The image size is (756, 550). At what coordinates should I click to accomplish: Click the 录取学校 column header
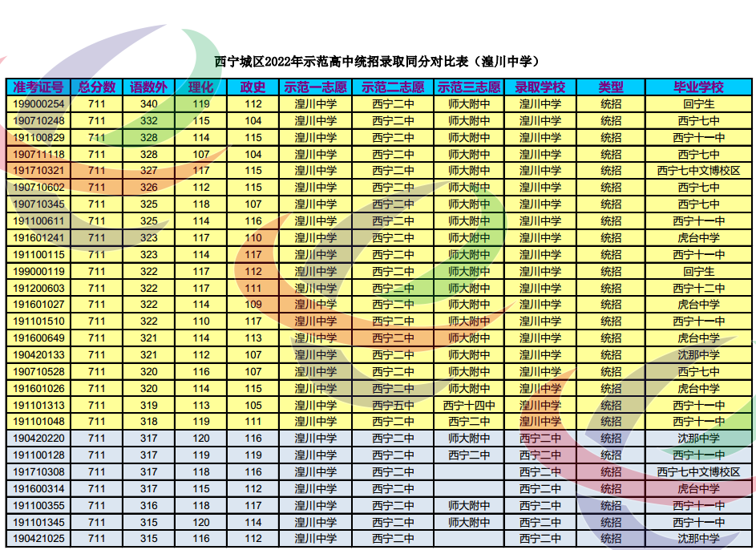(x=540, y=87)
